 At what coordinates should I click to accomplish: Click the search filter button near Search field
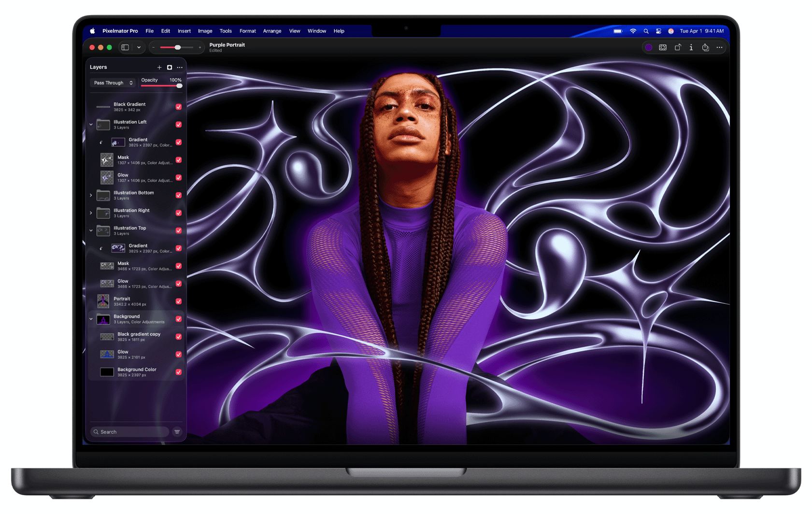(x=177, y=431)
